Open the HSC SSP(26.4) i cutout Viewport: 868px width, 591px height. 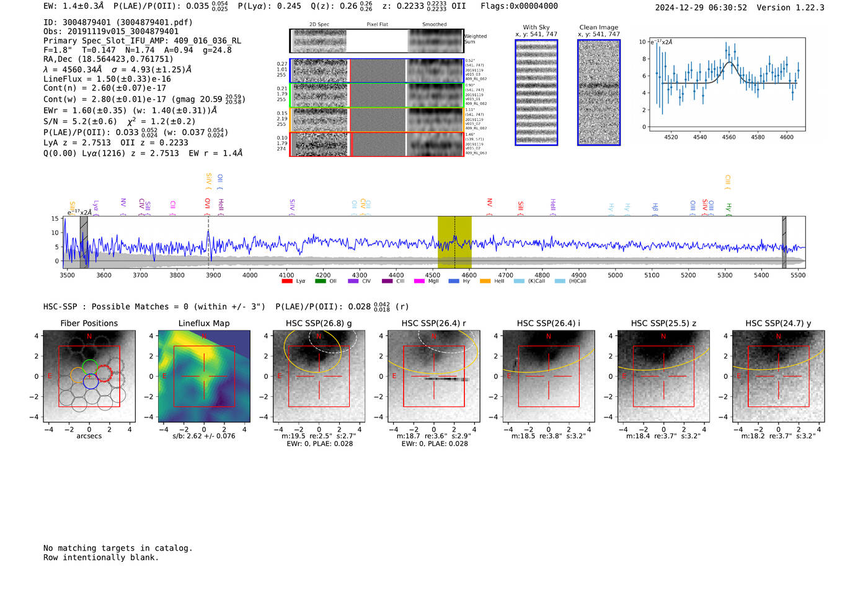[549, 376]
